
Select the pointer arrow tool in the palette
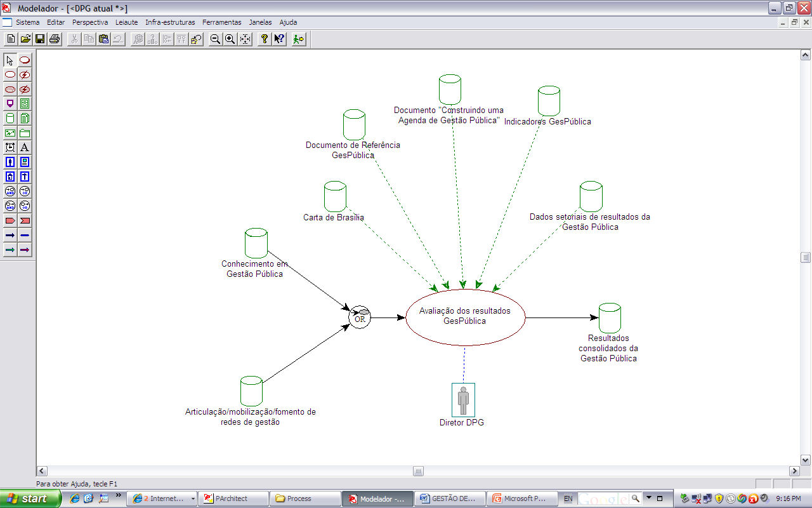pyautogui.click(x=10, y=60)
